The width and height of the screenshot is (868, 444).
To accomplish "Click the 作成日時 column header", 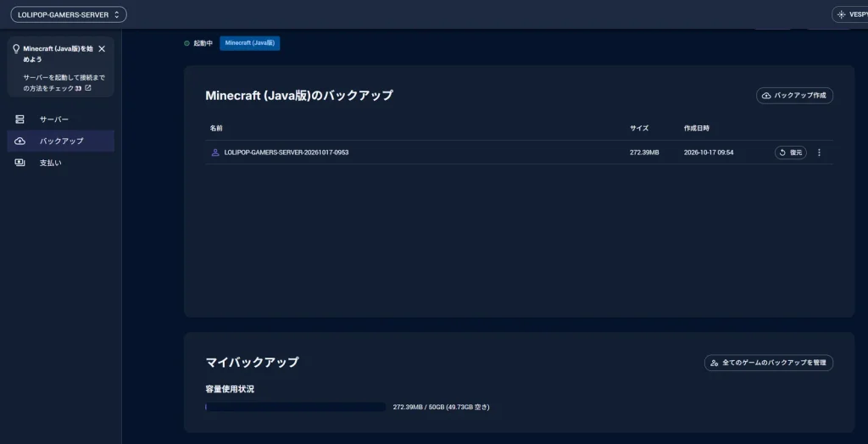I will [697, 128].
